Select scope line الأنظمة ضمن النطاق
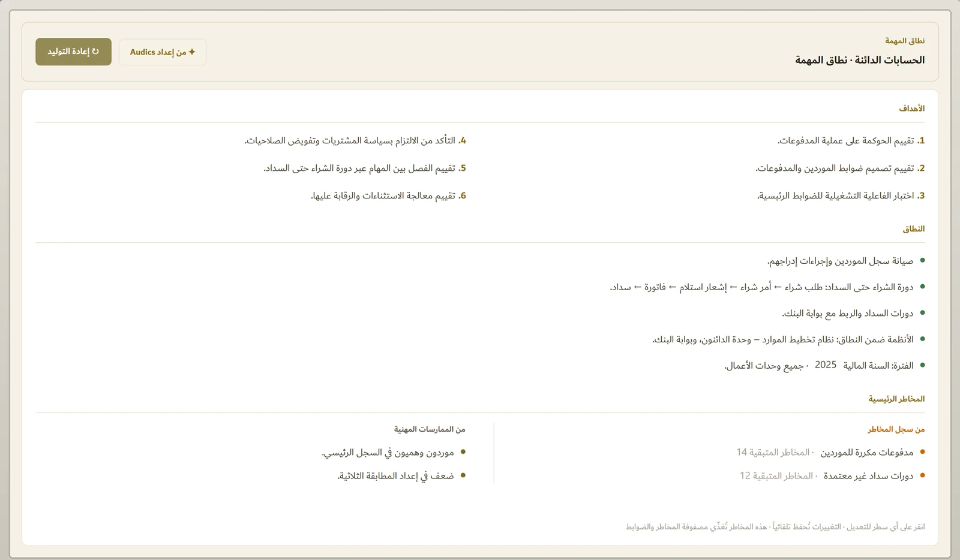 point(788,339)
